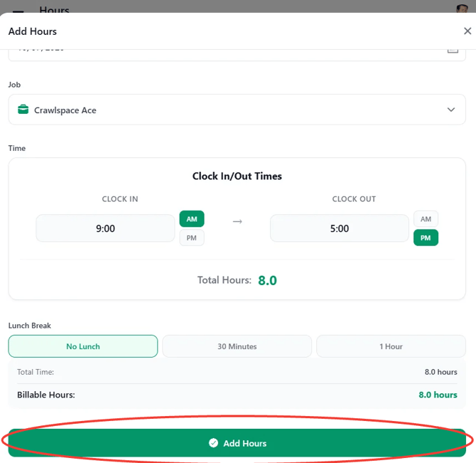
Task: Click the user avatar in top corner
Action: (x=462, y=9)
